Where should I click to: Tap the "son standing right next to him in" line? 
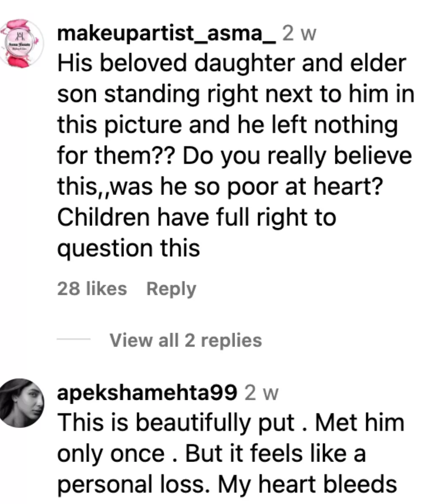click(x=236, y=94)
